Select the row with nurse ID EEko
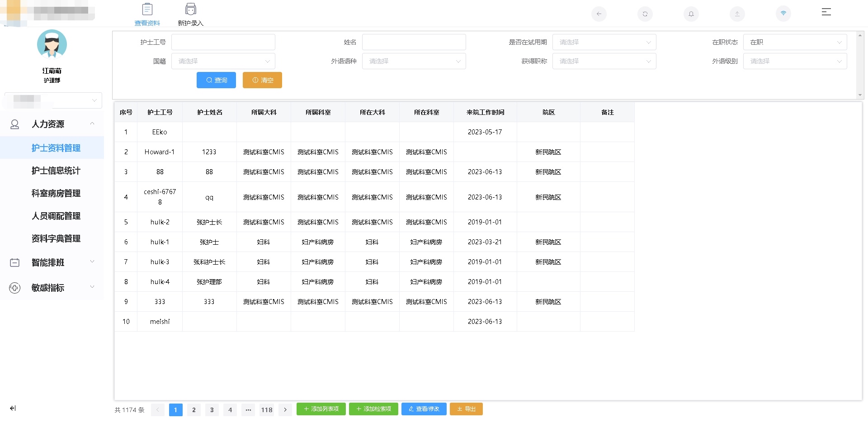The height and width of the screenshot is (423, 868). click(x=374, y=132)
